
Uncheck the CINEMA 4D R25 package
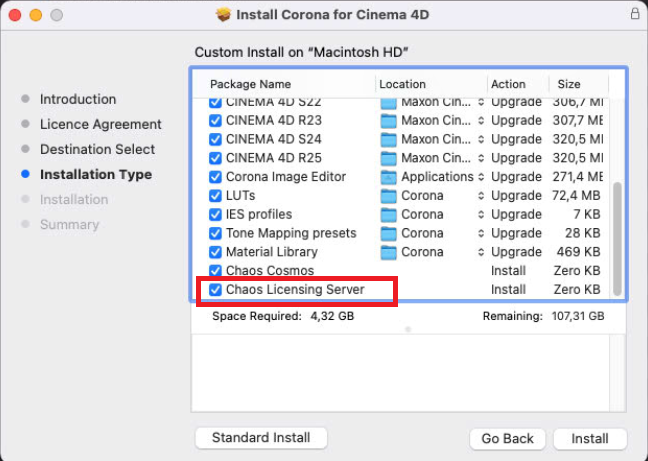click(215, 158)
